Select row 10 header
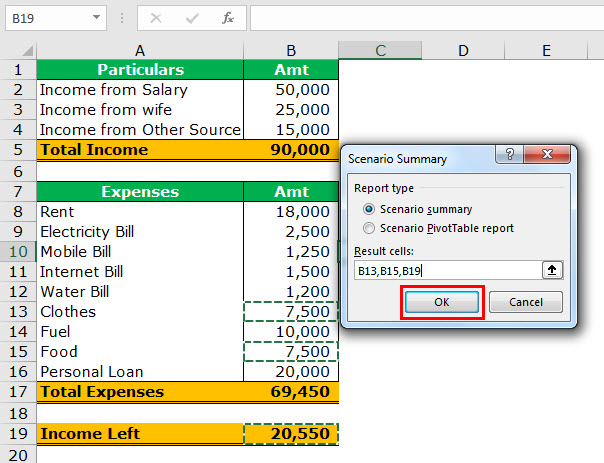604x463 pixels. 18,252
